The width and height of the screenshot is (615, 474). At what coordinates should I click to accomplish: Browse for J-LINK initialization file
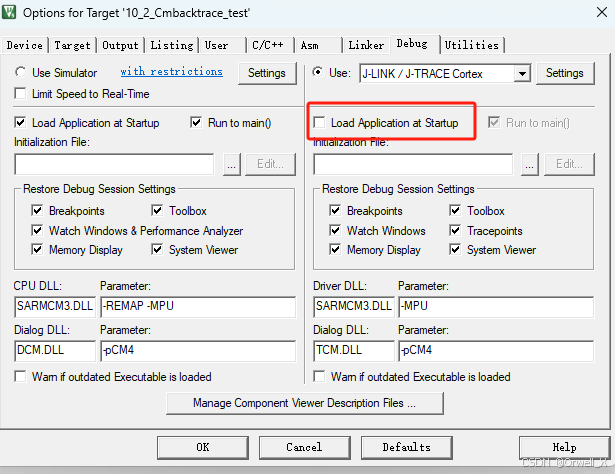click(x=530, y=164)
